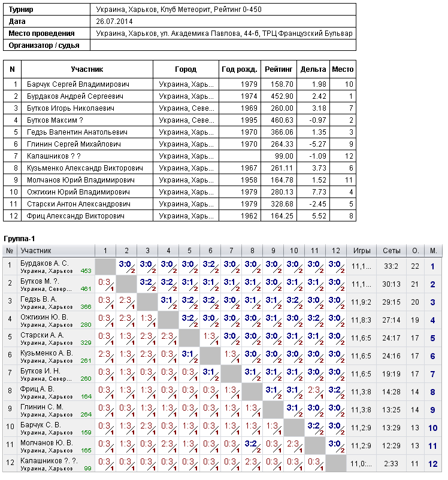Click rating value 452.90
This screenshot has width=448, height=480.
282,96
